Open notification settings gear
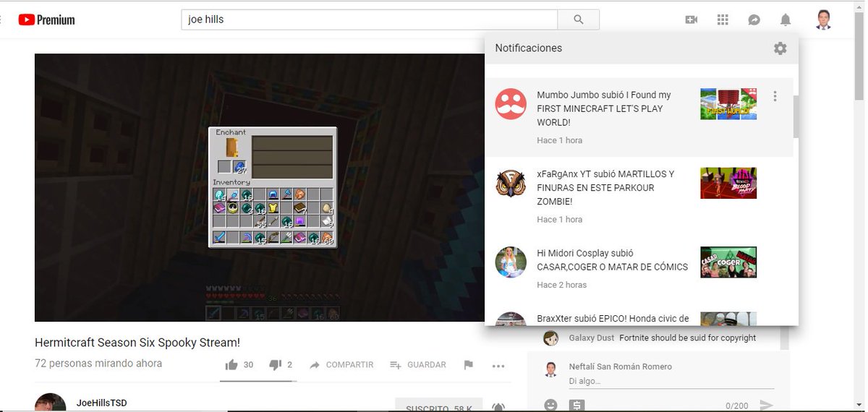 click(780, 48)
